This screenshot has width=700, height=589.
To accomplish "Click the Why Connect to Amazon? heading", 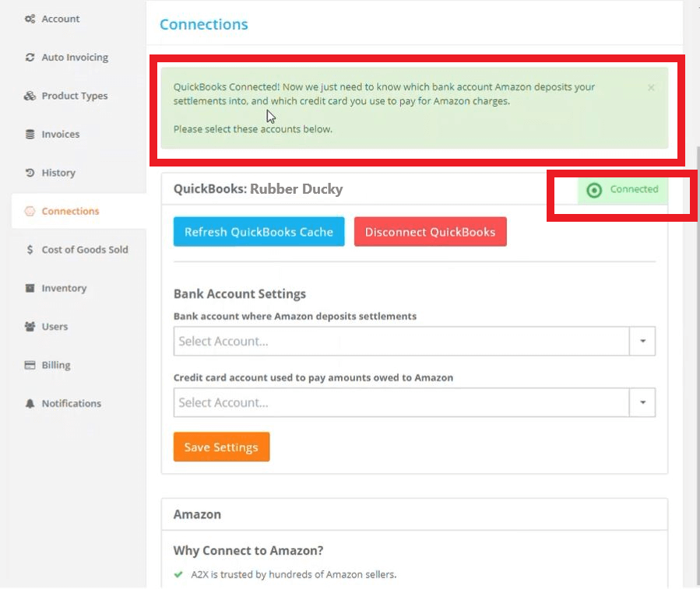I will click(x=248, y=551).
